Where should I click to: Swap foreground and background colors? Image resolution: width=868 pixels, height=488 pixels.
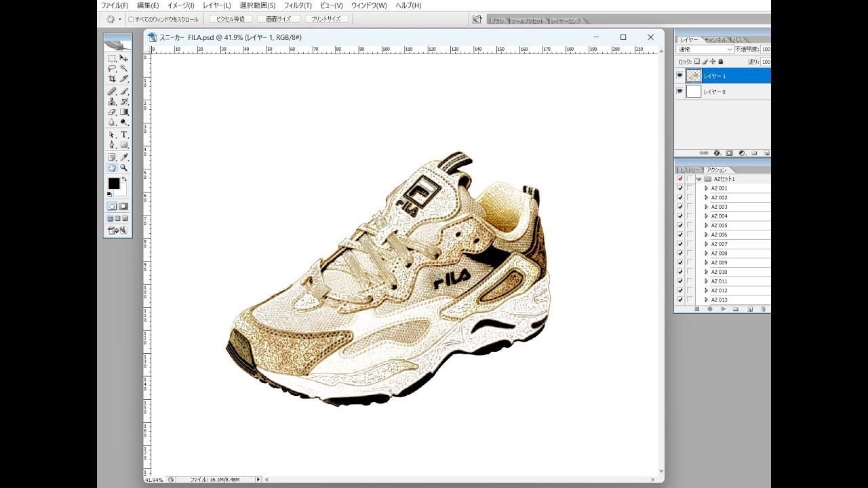(124, 179)
